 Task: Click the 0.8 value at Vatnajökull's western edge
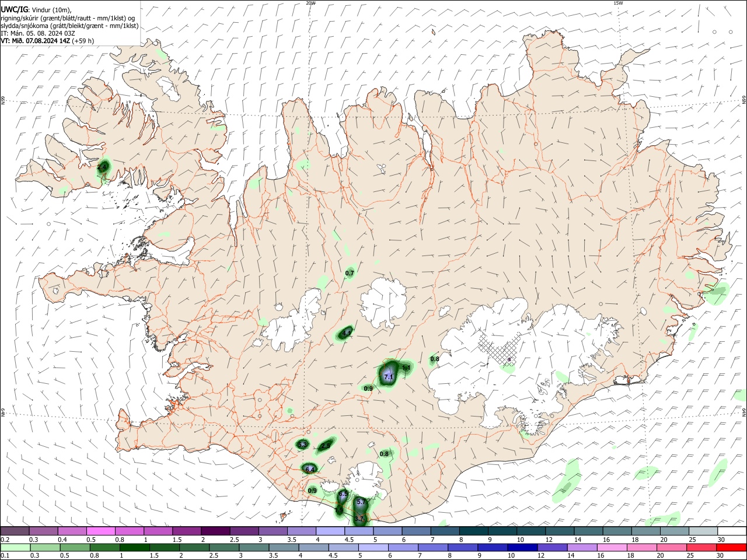(435, 359)
